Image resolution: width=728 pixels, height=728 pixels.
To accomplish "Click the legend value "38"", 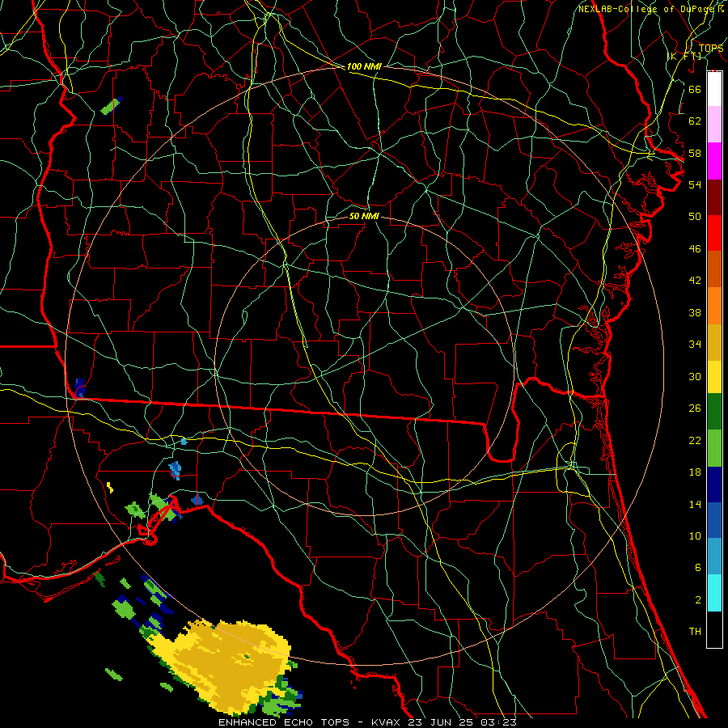I will click(695, 312).
